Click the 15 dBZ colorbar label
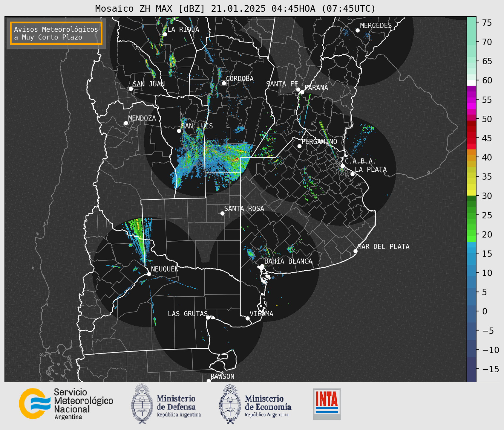This screenshot has height=430, width=504. 486,254
